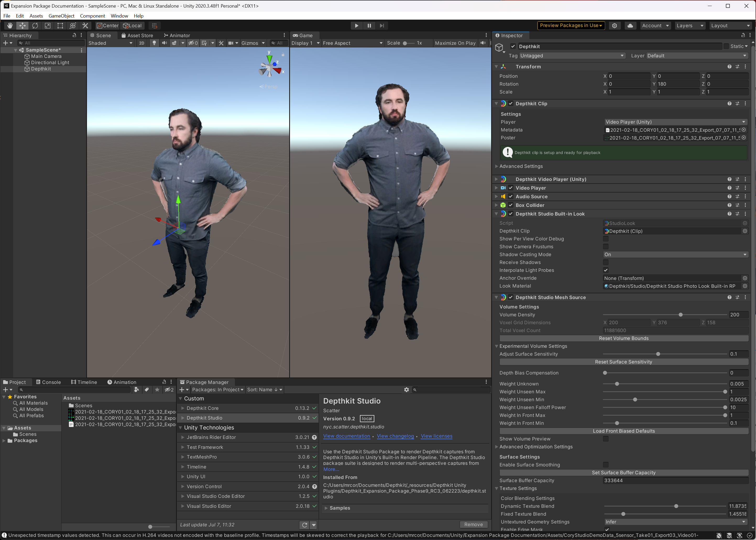This screenshot has width=756, height=540.
Task: Open Cloud services icon
Action: [630, 26]
